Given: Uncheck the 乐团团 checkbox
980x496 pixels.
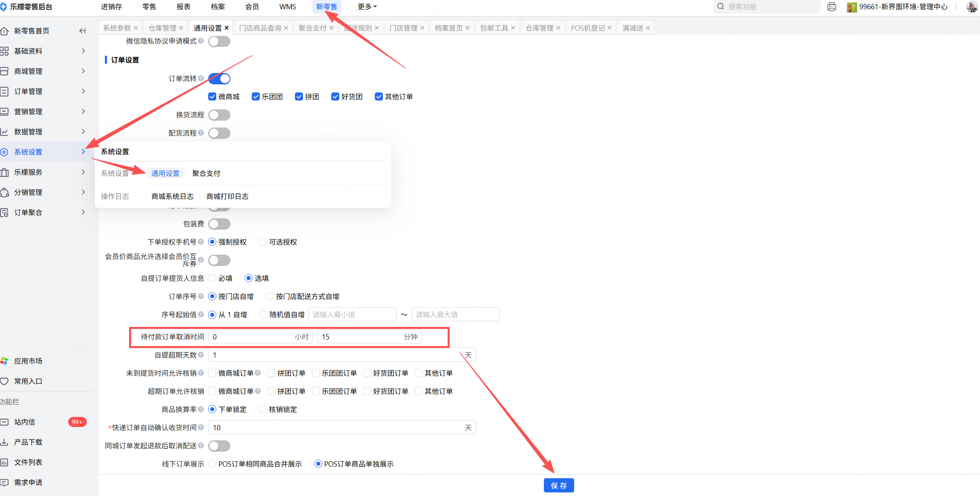Looking at the screenshot, I should [x=255, y=96].
